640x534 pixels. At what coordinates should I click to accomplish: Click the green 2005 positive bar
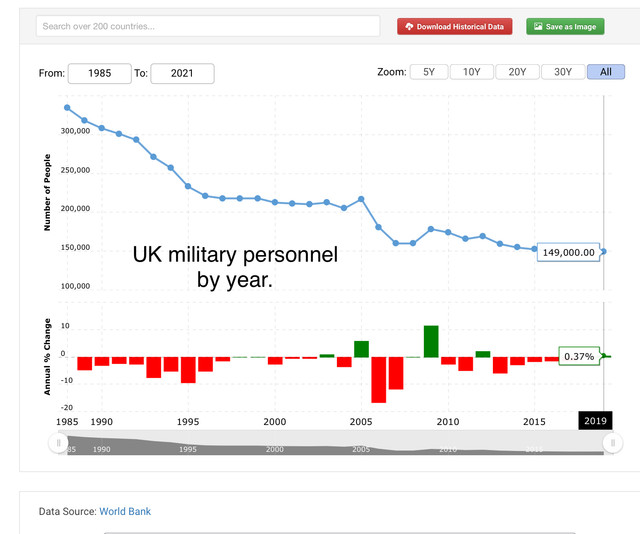coord(361,349)
